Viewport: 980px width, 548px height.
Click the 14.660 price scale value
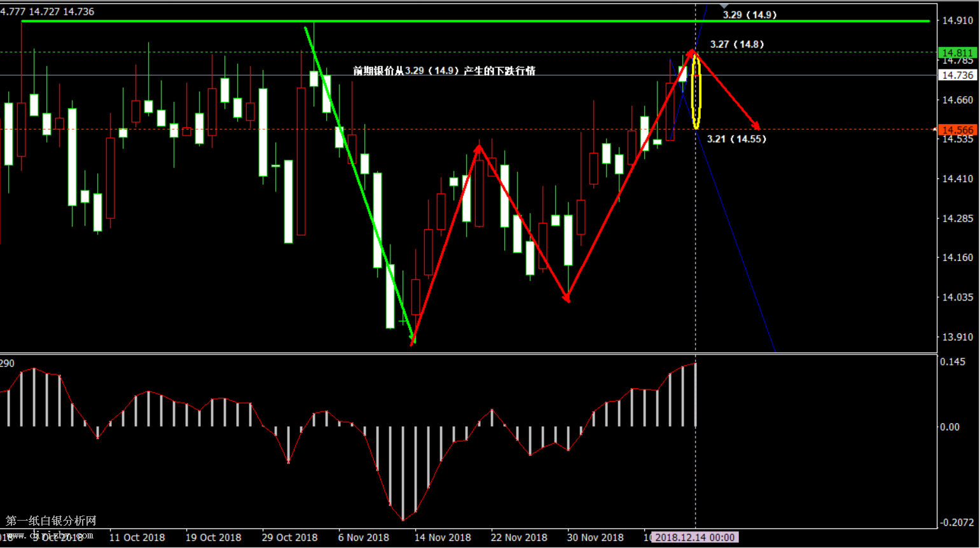[x=957, y=100]
